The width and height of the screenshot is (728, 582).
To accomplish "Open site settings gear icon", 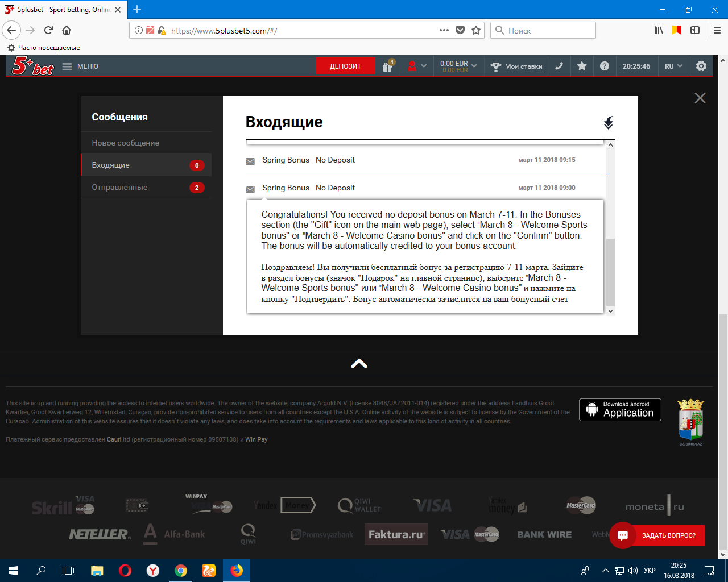I will 701,66.
